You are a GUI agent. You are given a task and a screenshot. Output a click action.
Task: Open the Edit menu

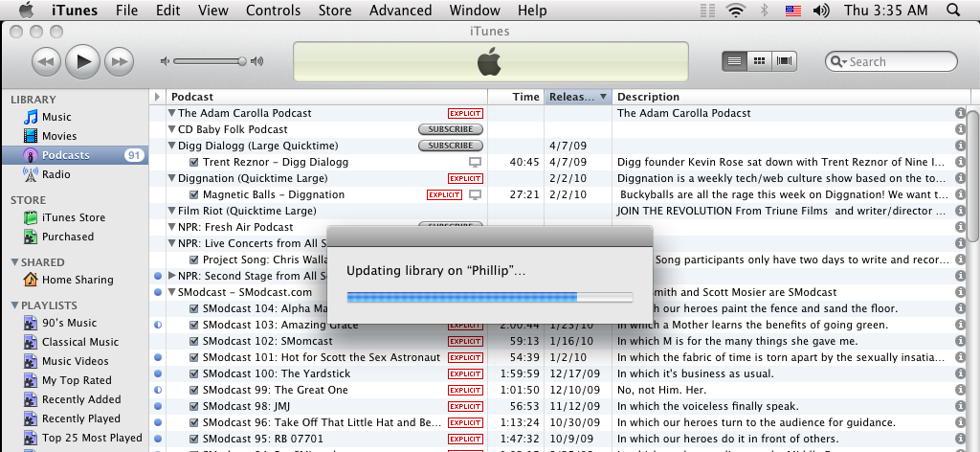[x=167, y=10]
